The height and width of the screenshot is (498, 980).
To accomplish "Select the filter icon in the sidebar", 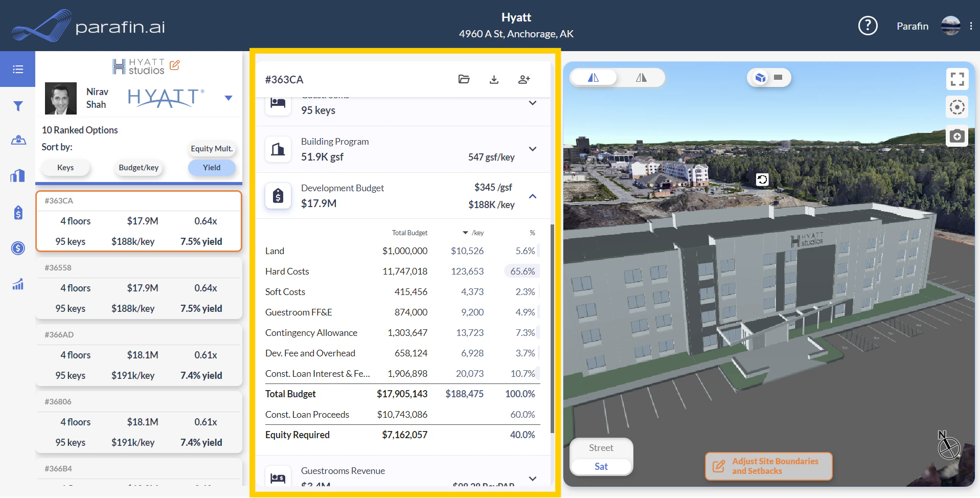I will (x=18, y=106).
